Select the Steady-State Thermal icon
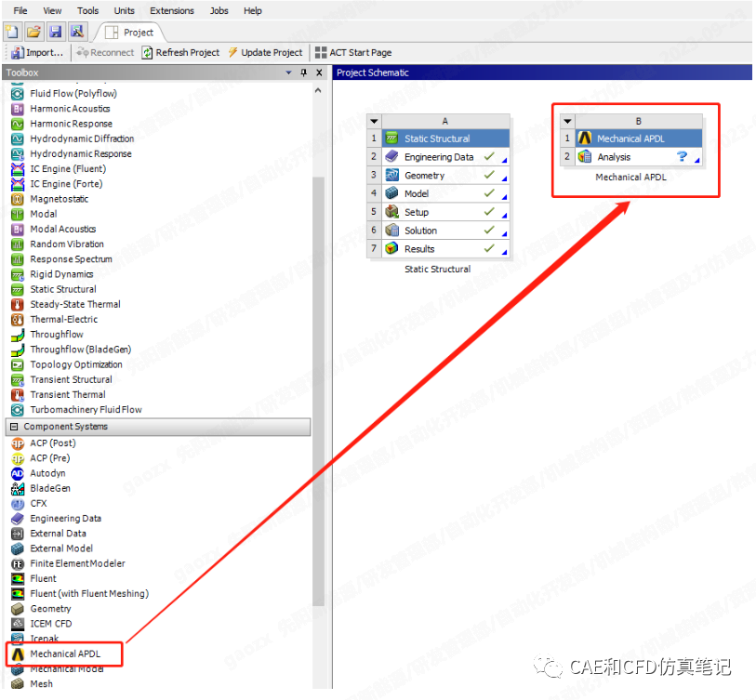756x700 pixels. point(18,304)
